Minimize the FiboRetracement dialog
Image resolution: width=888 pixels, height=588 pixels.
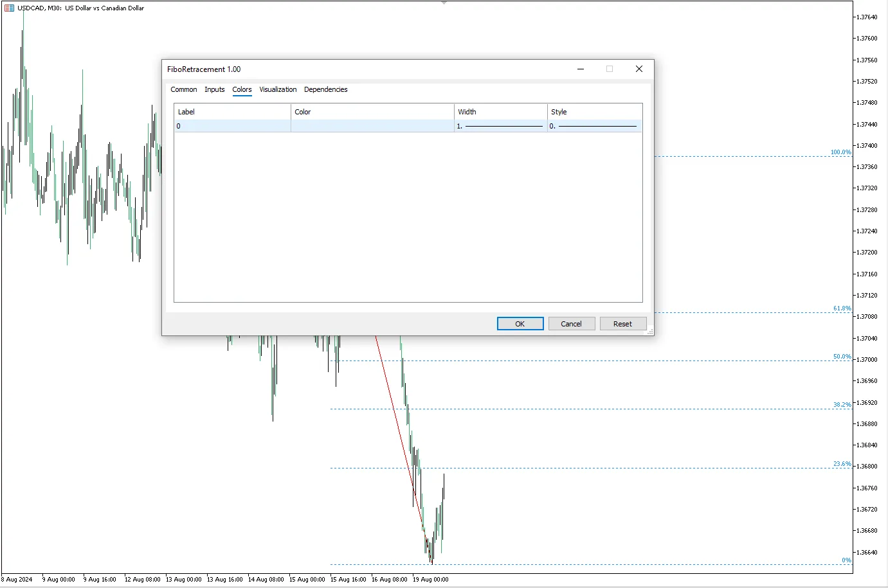(x=581, y=69)
